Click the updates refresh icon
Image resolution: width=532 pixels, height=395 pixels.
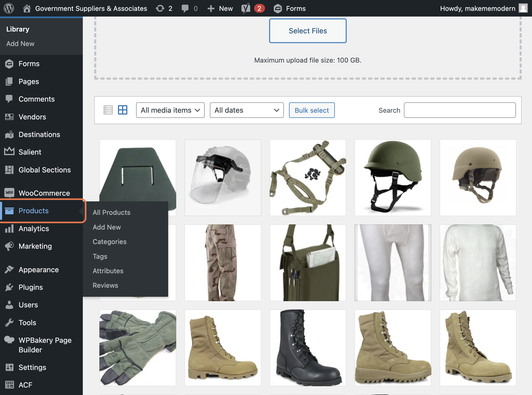pyautogui.click(x=160, y=8)
